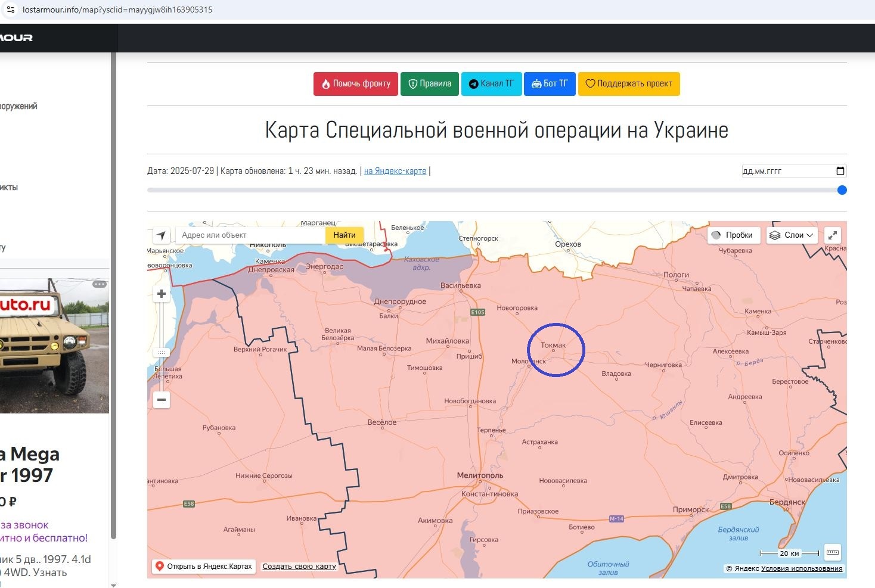Click the geolocation arrow icon on map

click(162, 235)
